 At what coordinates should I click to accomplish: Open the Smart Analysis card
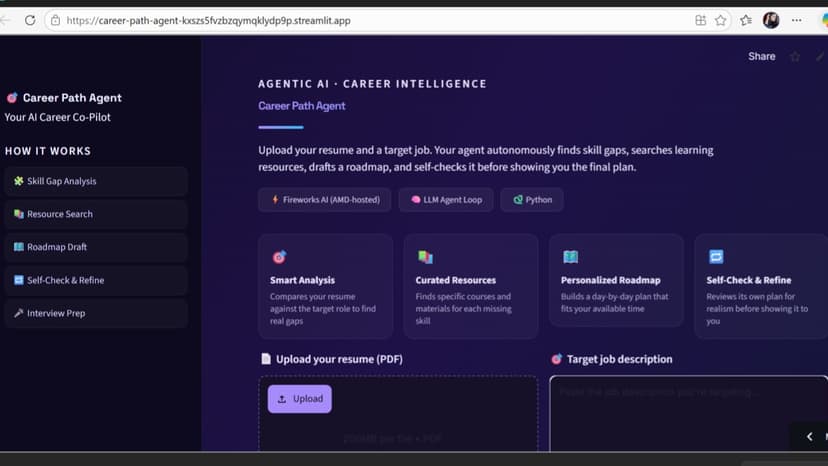pos(325,286)
